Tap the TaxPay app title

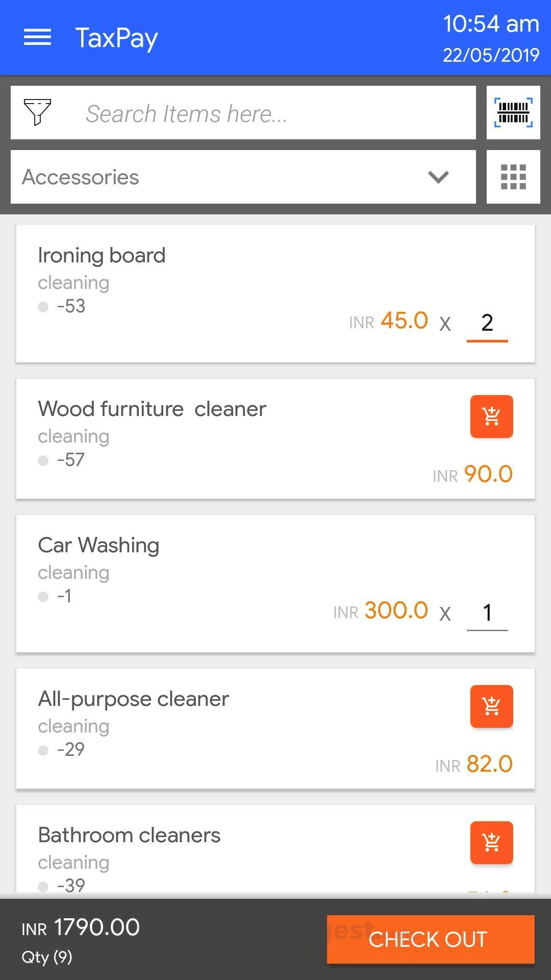click(x=117, y=38)
